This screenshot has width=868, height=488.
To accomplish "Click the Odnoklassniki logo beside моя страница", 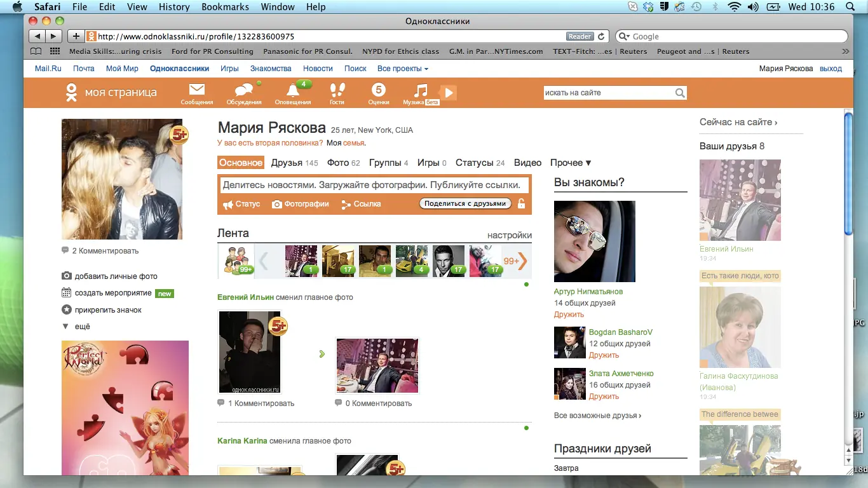I will 71,93.
